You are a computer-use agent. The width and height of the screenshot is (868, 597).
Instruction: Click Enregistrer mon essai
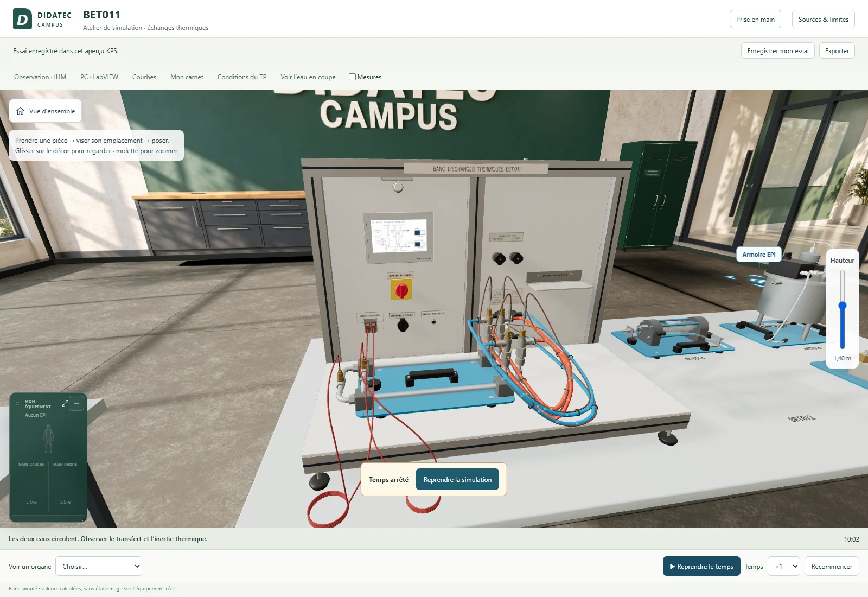pyautogui.click(x=778, y=50)
